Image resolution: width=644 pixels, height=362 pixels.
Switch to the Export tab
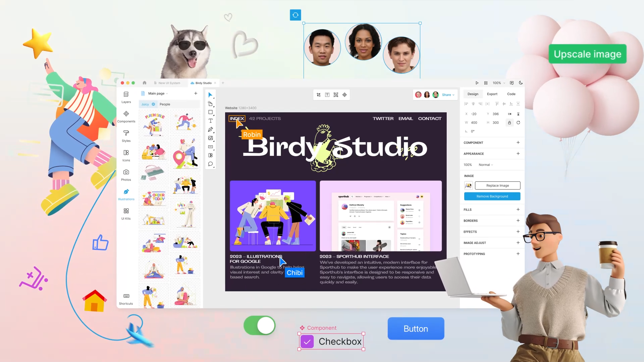click(x=492, y=94)
